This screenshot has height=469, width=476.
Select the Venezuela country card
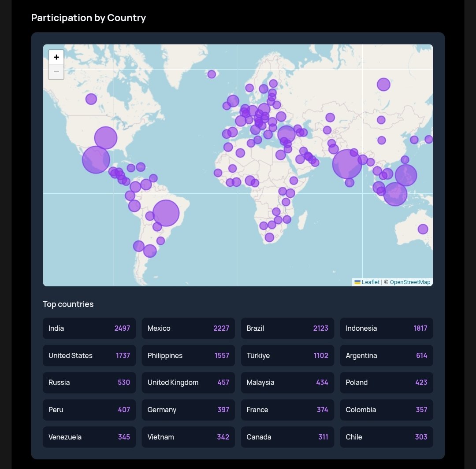click(89, 437)
